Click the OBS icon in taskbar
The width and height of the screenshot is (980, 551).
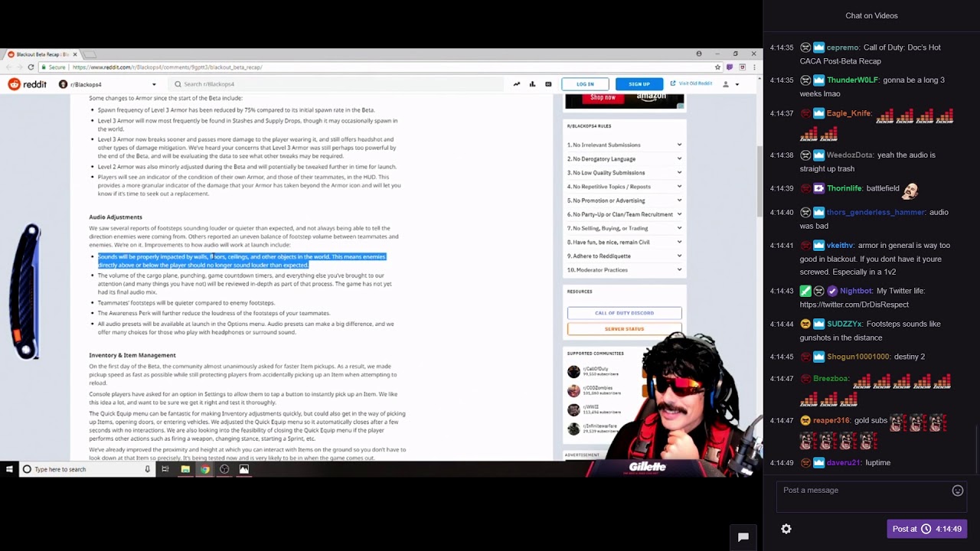tap(224, 469)
